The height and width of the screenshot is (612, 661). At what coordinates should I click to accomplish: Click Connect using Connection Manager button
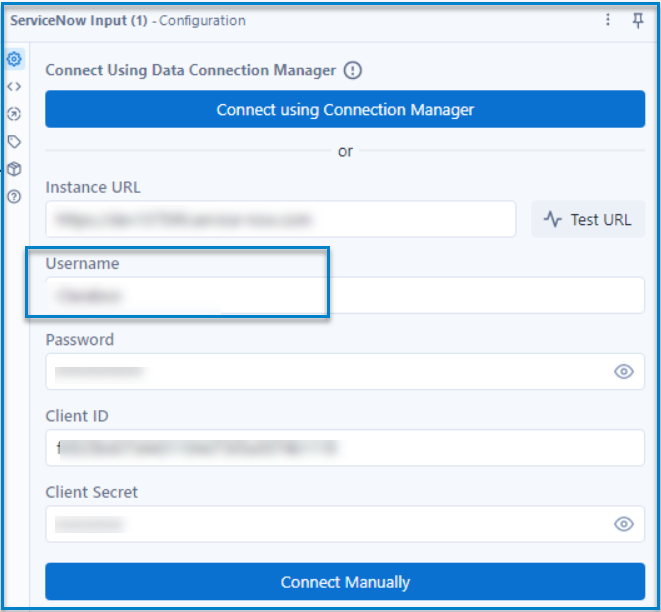point(345,109)
